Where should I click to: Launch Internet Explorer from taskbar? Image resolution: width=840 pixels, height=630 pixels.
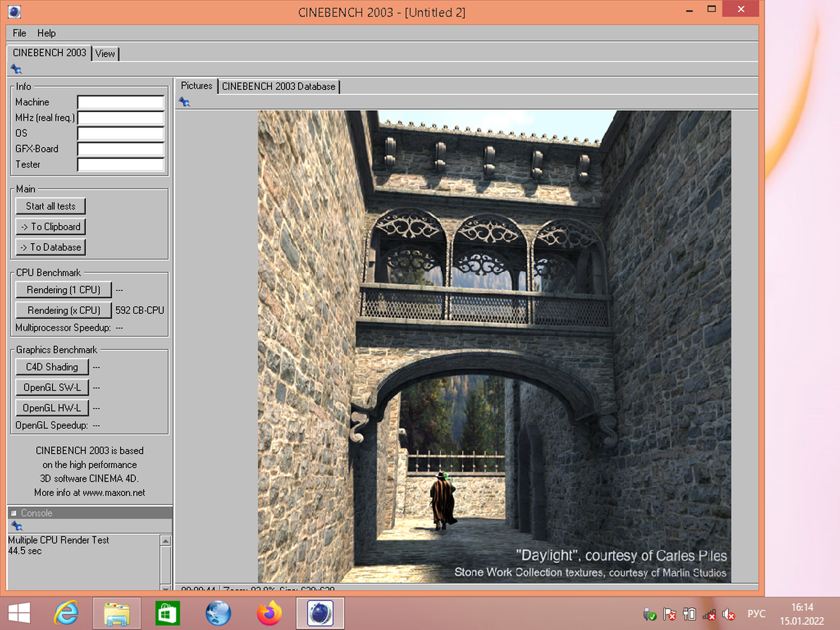(66, 614)
